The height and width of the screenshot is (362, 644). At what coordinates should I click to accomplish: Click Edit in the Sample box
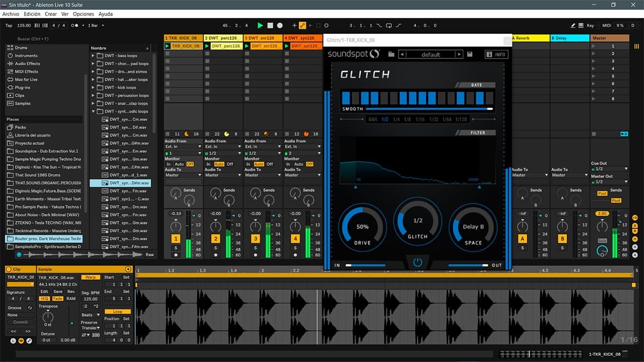(x=44, y=291)
